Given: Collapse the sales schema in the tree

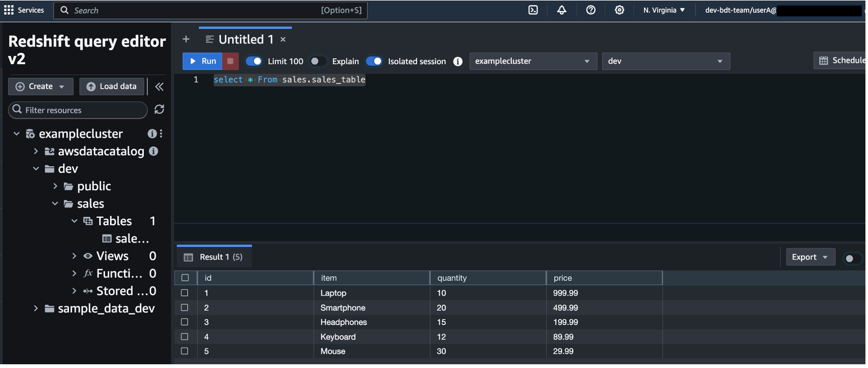Looking at the screenshot, I should (55, 203).
